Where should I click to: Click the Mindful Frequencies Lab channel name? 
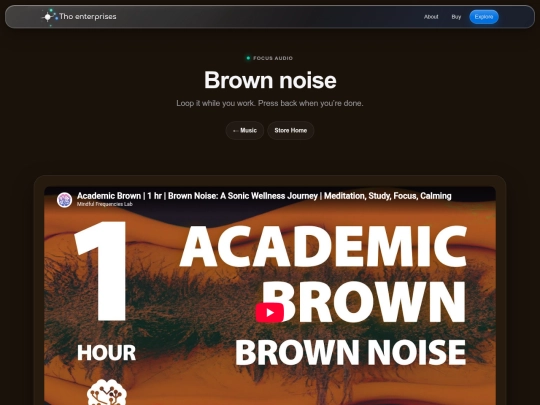point(105,204)
